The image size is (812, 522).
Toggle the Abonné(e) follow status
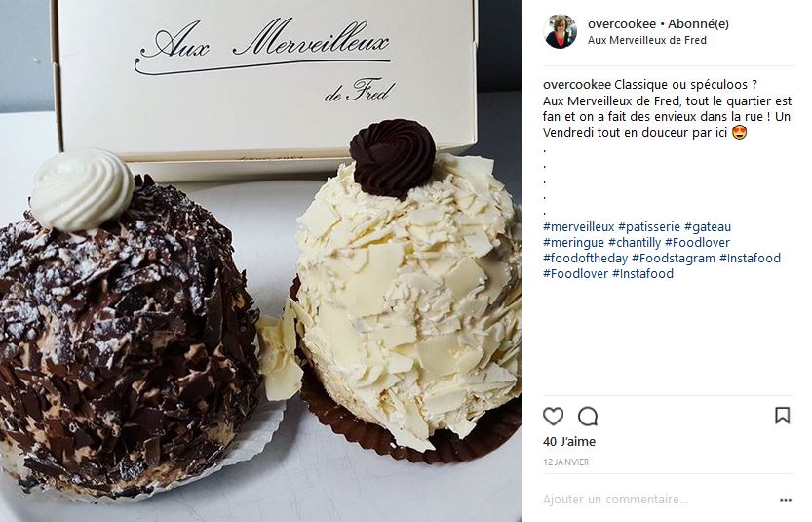698,23
